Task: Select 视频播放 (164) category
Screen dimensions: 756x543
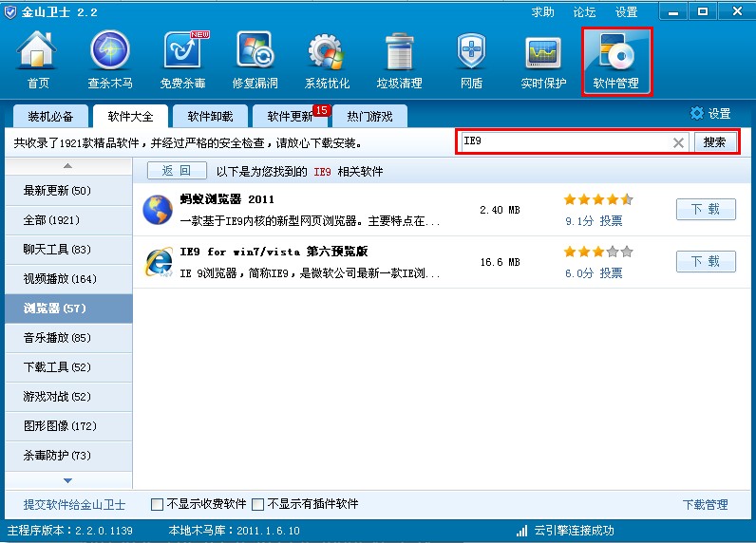Action: click(x=68, y=279)
